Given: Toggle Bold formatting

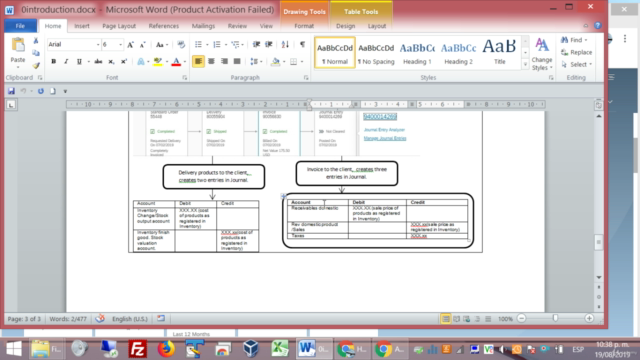Looking at the screenshot, I should pos(53,62).
